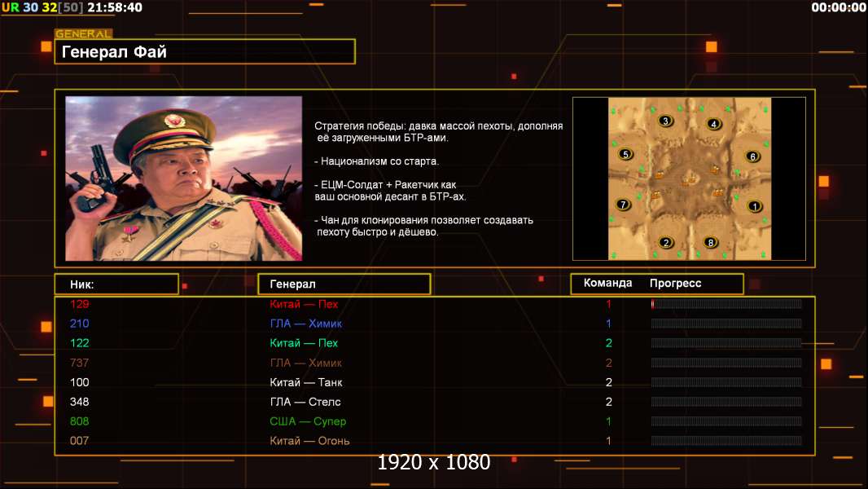Select player nickname 808
868x489 pixels.
tap(79, 421)
